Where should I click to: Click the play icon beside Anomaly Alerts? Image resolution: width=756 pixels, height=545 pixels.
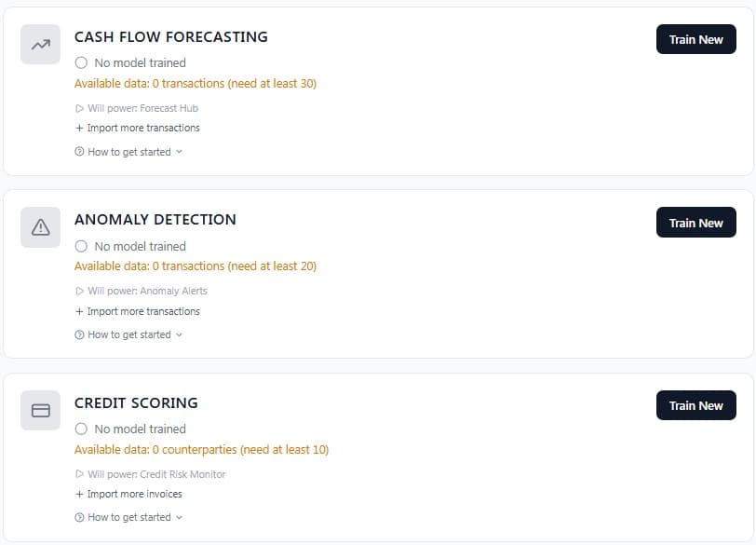(79, 291)
